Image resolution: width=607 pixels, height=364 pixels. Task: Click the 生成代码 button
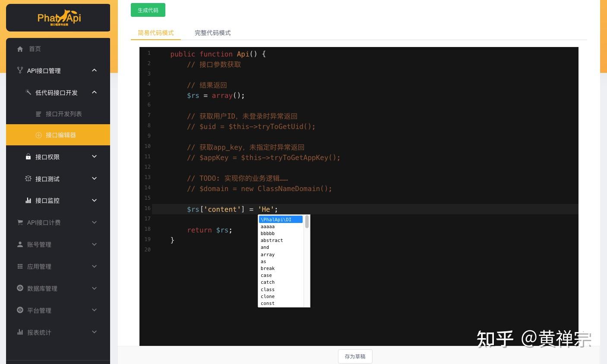[148, 10]
